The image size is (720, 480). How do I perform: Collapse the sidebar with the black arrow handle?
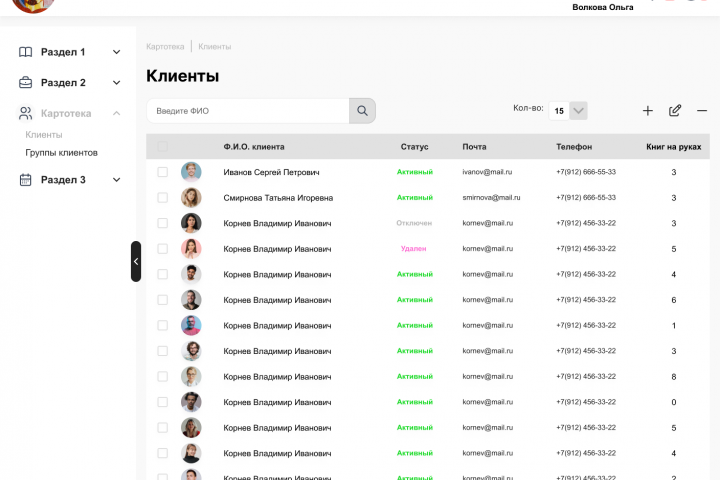(x=136, y=261)
